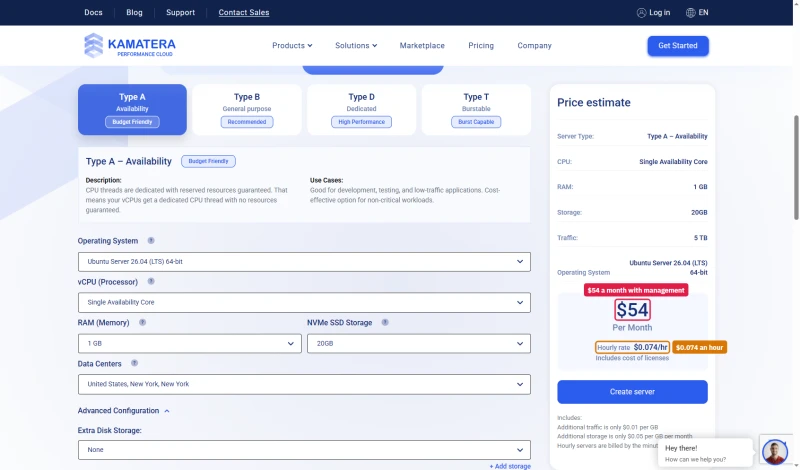Click the Add storage link
The width and height of the screenshot is (800, 470).
point(510,466)
